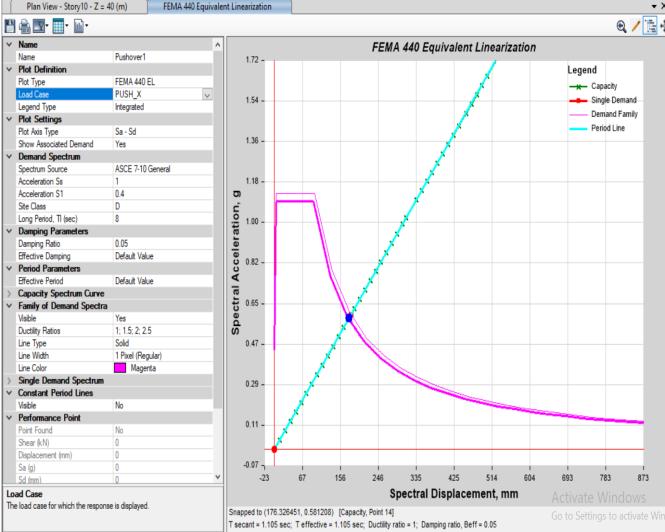Image resolution: width=665 pixels, height=532 pixels.
Task: Edit the Ductility Ratios value 1; 1.5; 2; 2.5
Action: click(x=163, y=331)
